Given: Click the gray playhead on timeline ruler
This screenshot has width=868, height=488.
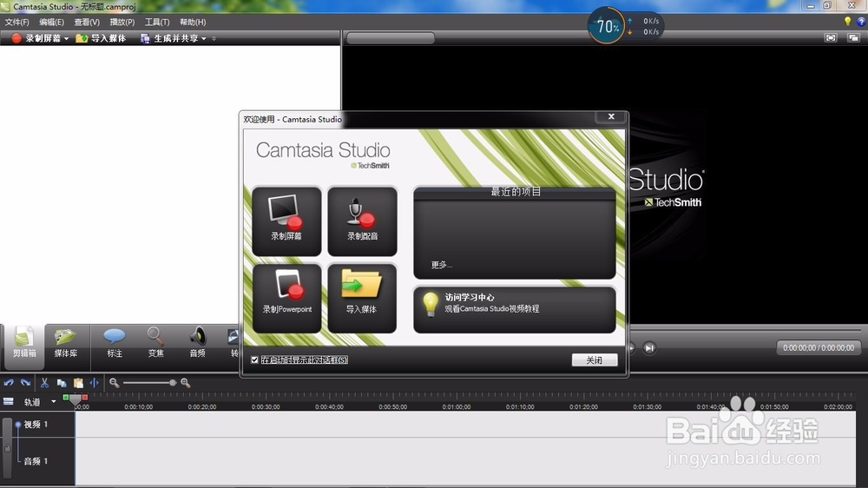Looking at the screenshot, I should click(76, 400).
